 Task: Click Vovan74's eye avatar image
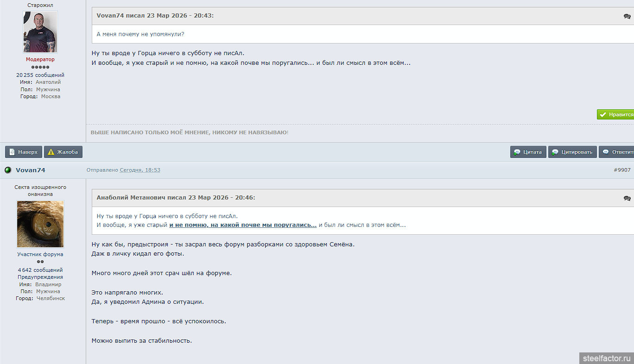click(40, 224)
